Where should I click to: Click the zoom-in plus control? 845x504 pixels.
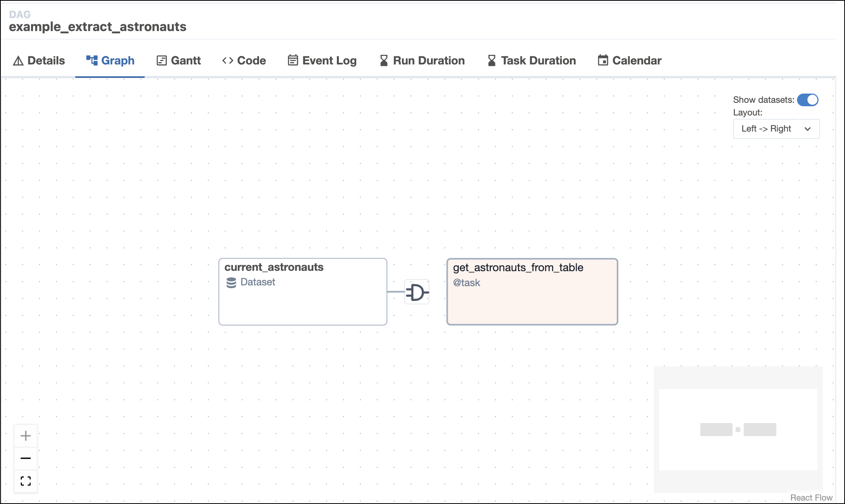[25, 435]
